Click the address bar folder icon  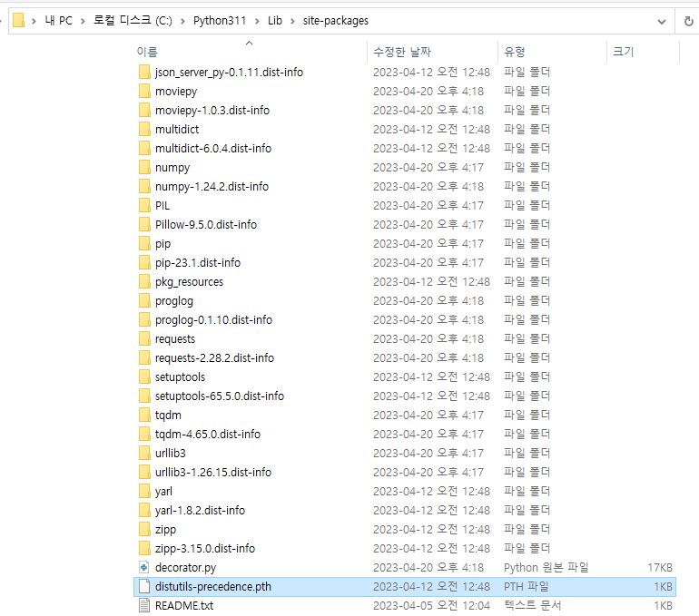point(18,21)
